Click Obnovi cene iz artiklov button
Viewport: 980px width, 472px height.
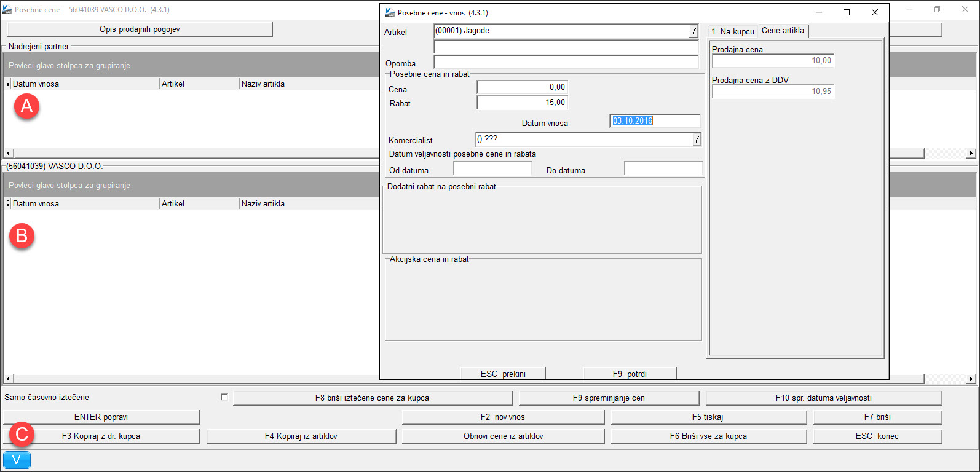[503, 436]
